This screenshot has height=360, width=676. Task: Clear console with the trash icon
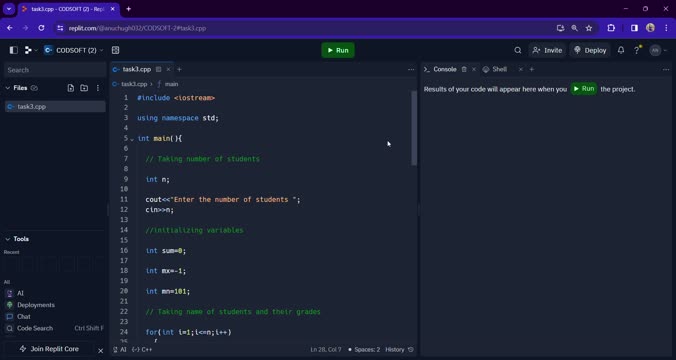464,69
